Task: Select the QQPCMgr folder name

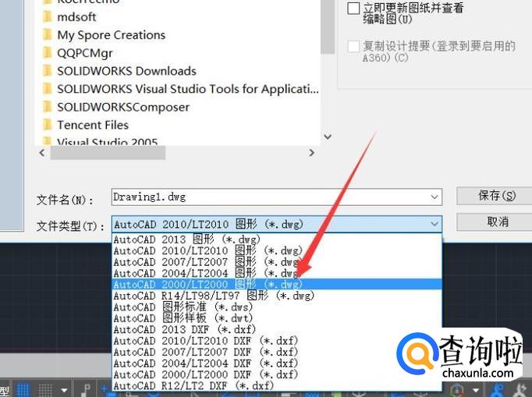Action: 84,53
